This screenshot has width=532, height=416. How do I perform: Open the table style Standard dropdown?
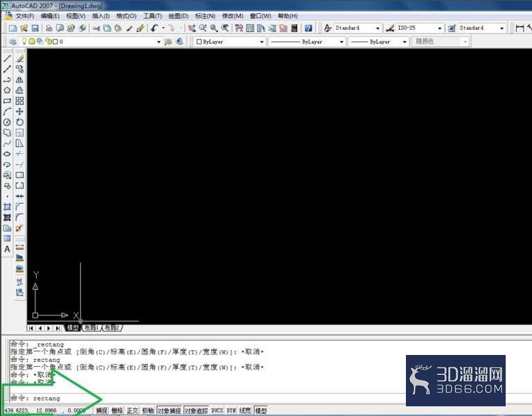tap(502, 28)
